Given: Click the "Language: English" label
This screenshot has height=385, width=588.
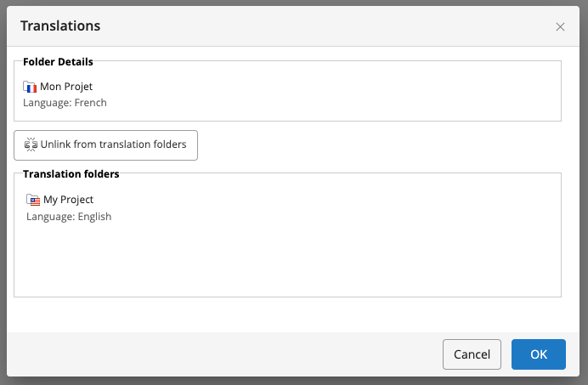Looking at the screenshot, I should [x=69, y=216].
